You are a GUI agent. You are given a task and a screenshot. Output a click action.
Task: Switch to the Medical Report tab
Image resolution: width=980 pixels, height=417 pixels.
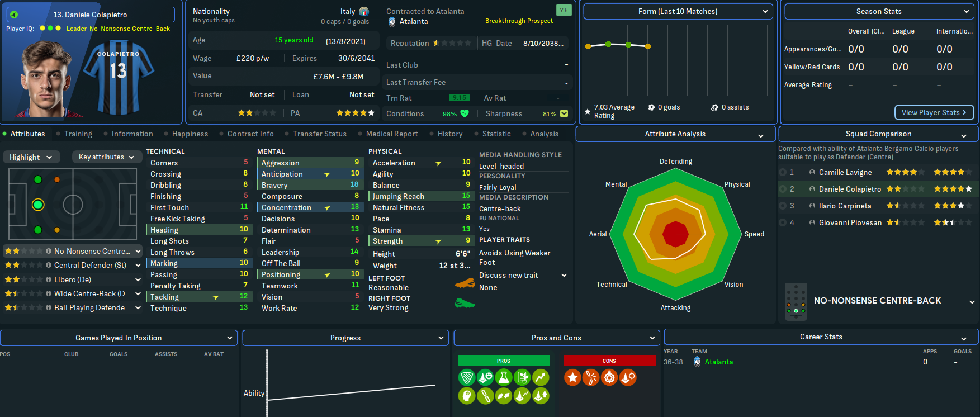[x=391, y=134]
